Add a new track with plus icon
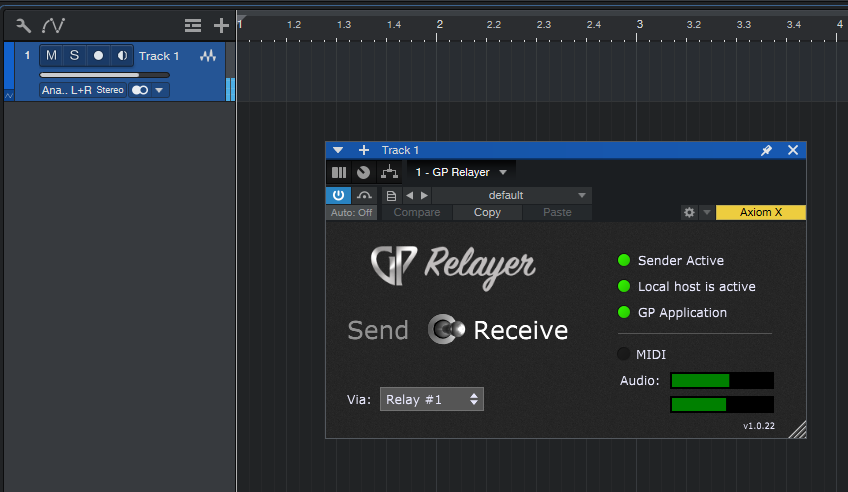The height and width of the screenshot is (492, 848). click(x=221, y=25)
